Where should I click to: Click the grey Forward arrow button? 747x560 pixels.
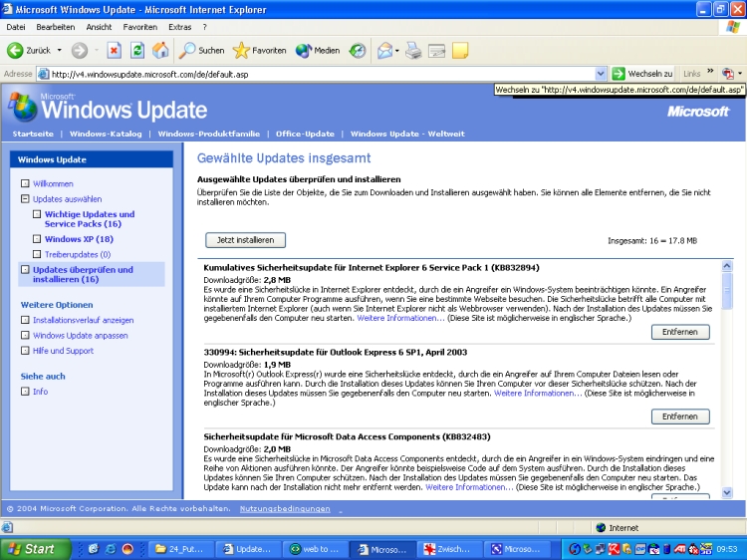click(80, 50)
